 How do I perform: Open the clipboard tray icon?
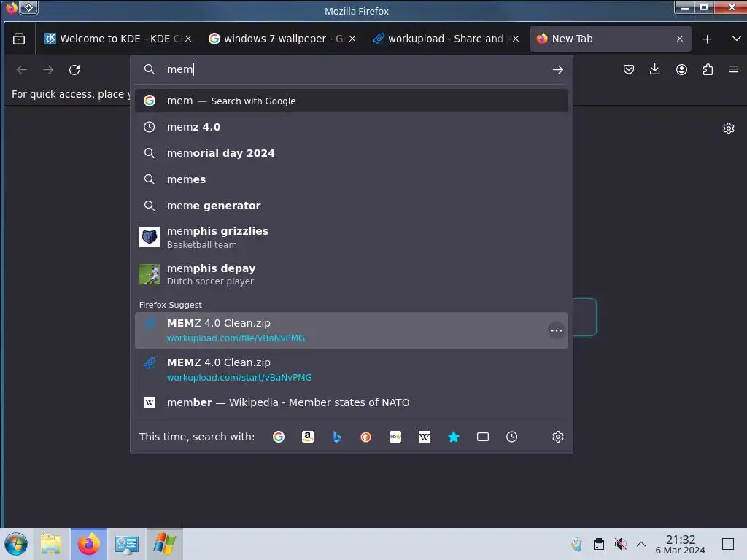[x=599, y=544]
